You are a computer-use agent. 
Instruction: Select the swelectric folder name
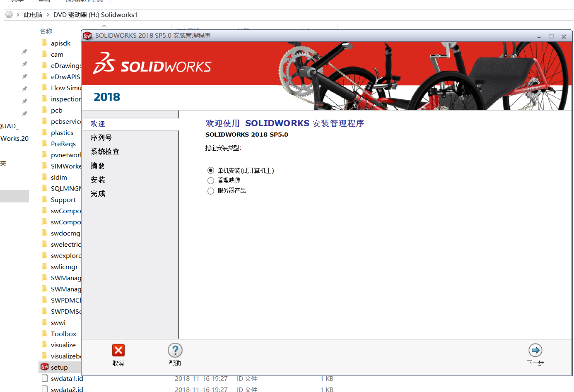coord(66,244)
